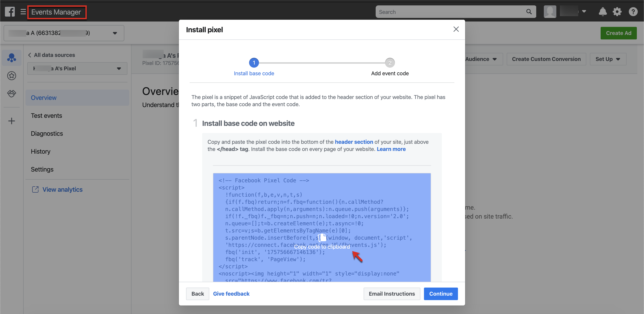This screenshot has height=314, width=644.
Task: Open the notifications bell
Action: click(x=602, y=12)
